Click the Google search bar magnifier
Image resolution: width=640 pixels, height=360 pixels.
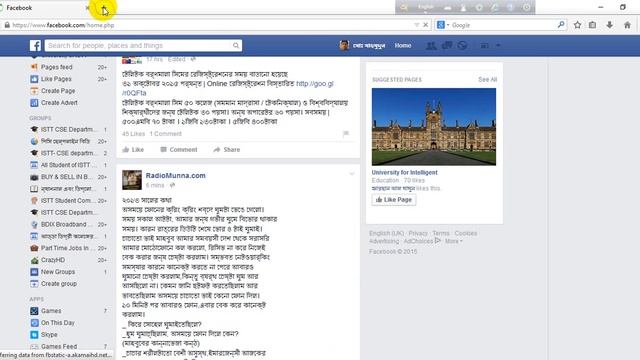point(561,25)
